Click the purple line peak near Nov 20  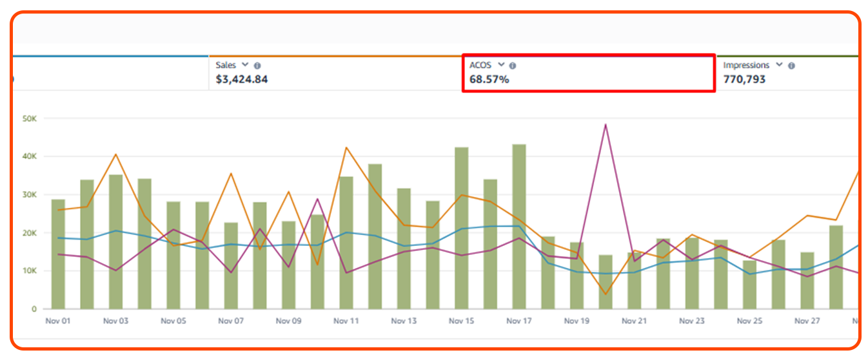[605, 125]
